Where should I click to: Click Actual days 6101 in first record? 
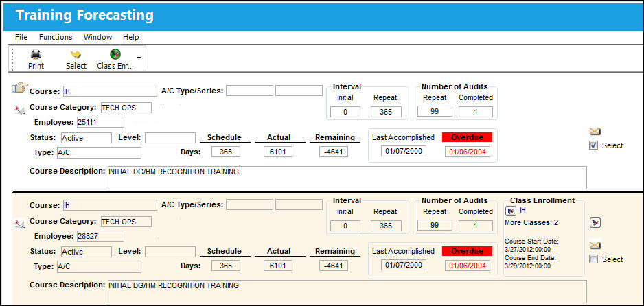(x=278, y=152)
